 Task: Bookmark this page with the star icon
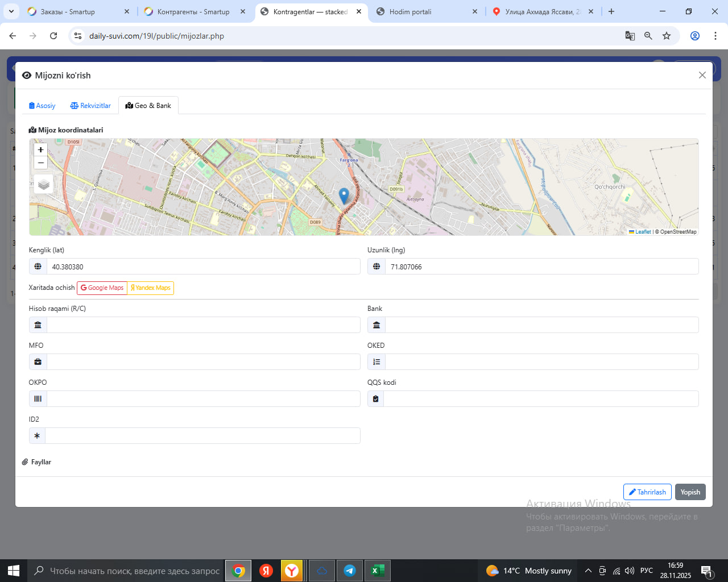[x=667, y=36]
